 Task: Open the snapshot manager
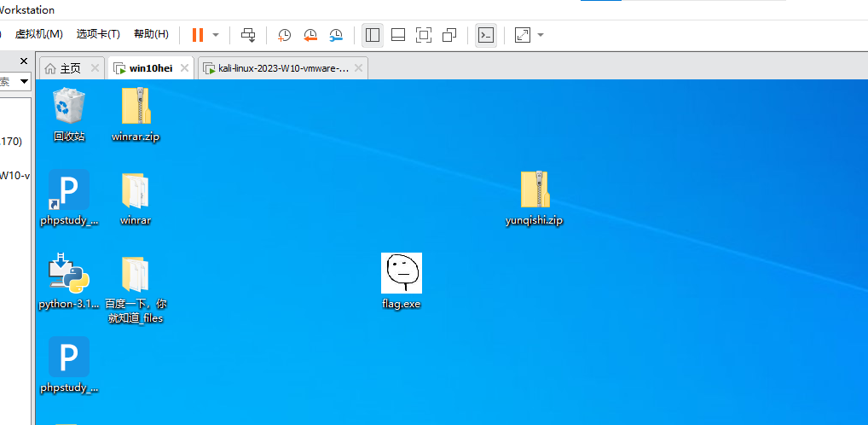336,35
